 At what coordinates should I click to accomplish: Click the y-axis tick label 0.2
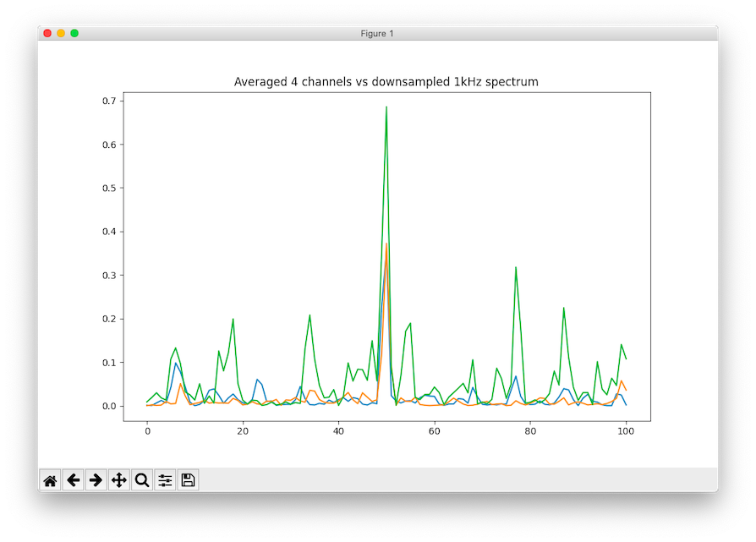(x=109, y=319)
